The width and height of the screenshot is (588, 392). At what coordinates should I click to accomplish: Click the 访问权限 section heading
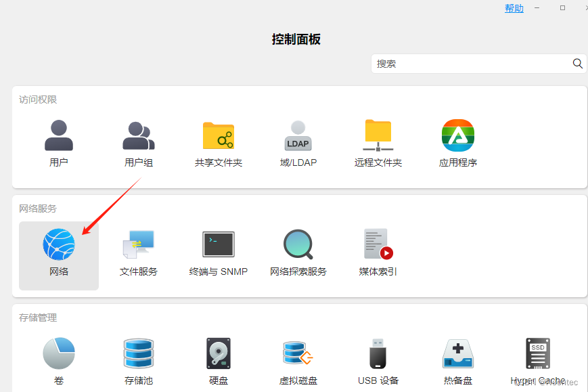[x=38, y=100]
